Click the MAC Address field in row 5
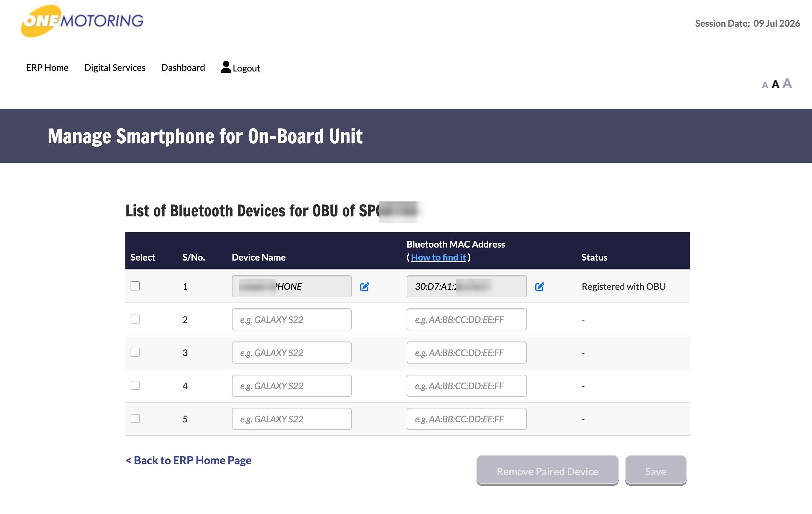The image size is (812, 514). (x=466, y=419)
